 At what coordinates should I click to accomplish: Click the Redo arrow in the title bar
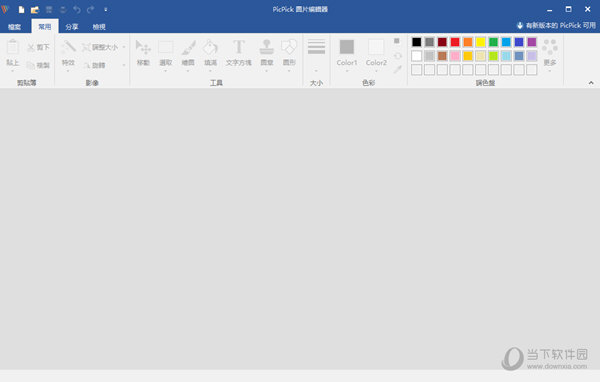click(91, 10)
